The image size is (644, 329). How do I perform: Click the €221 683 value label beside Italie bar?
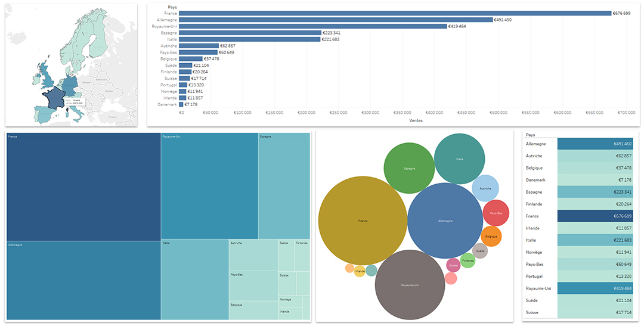[x=330, y=39]
